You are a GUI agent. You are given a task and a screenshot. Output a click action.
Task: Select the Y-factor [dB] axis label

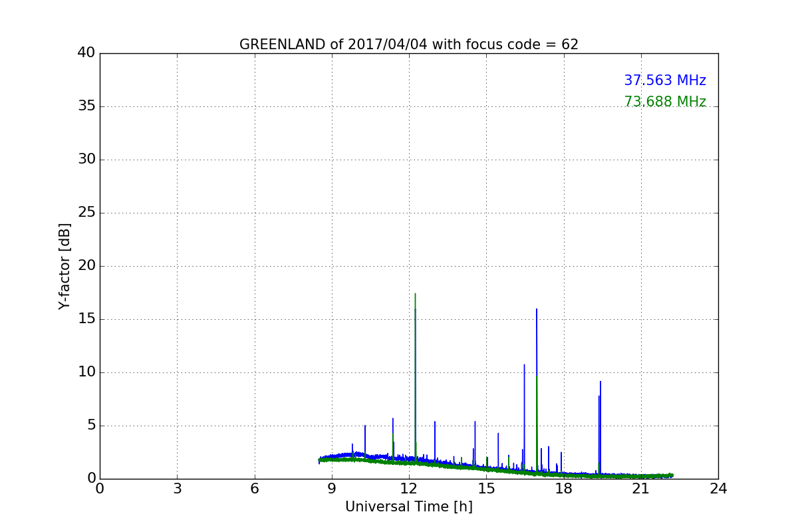65,266
